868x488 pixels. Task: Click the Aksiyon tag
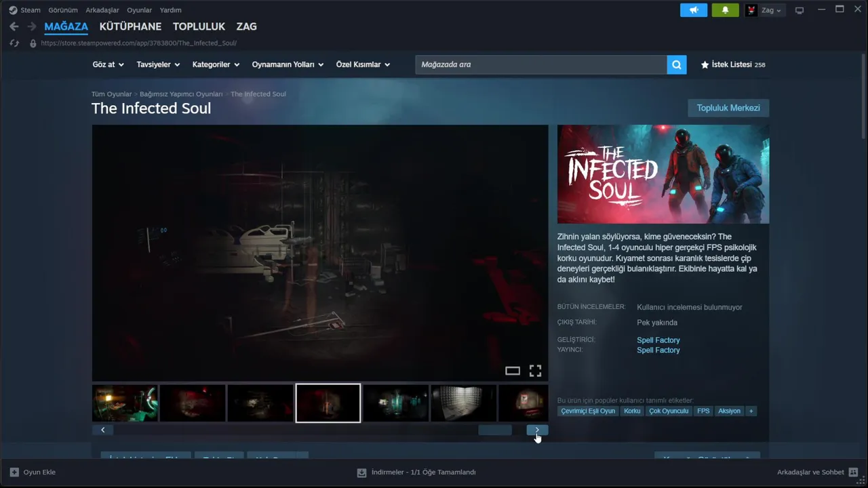(x=729, y=411)
